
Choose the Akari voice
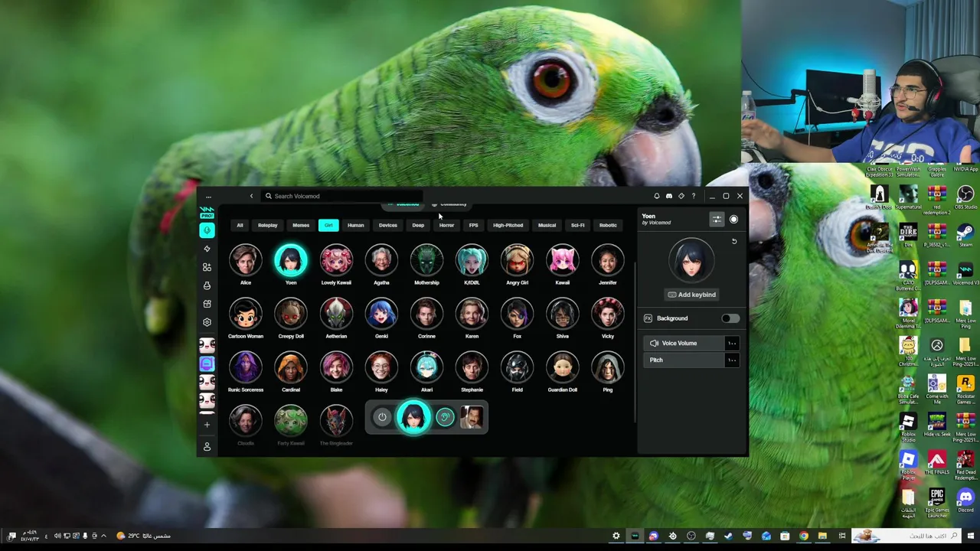coord(426,368)
